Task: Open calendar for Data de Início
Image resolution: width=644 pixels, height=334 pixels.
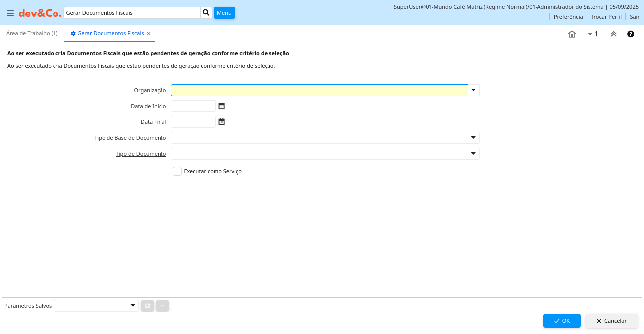Action: (x=222, y=106)
